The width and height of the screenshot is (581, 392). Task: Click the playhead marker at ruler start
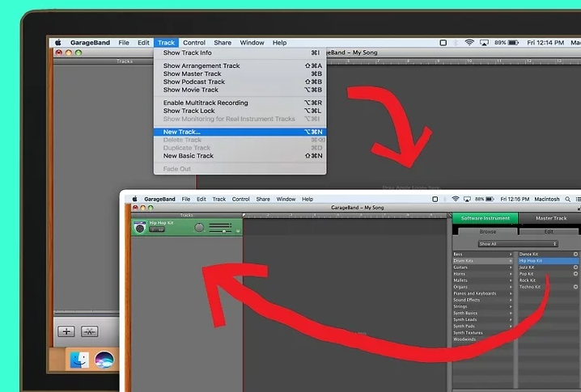pos(244,215)
